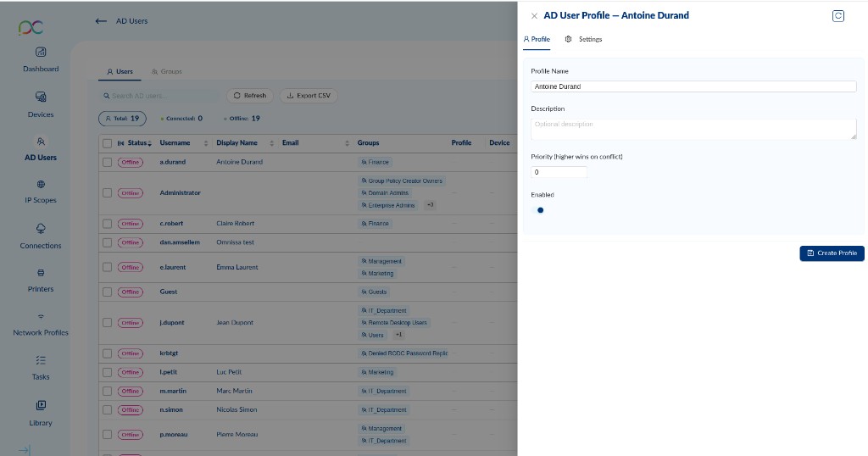Check the a.durand row checkbox
Image resolution: width=868 pixels, height=456 pixels.
tap(108, 162)
